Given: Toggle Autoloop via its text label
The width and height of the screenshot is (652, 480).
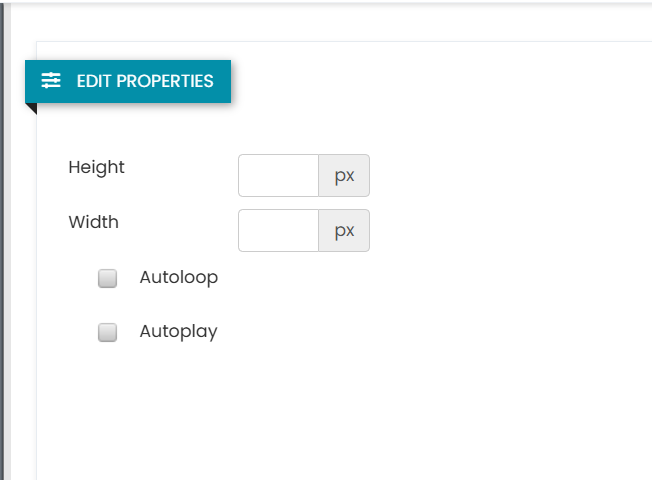Looking at the screenshot, I should click(x=178, y=277).
